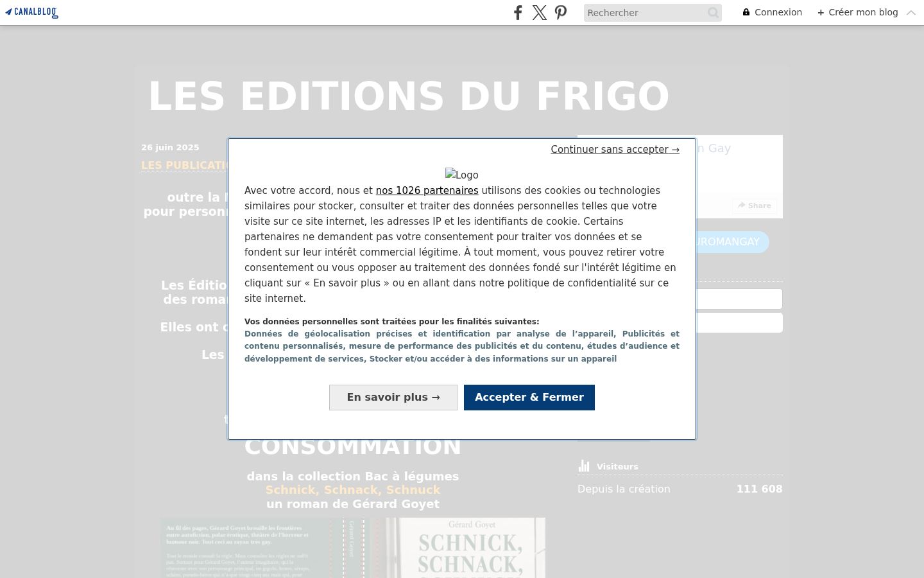Select the Depuis la création label
The width and height of the screenshot is (924, 578).
pyautogui.click(x=624, y=489)
